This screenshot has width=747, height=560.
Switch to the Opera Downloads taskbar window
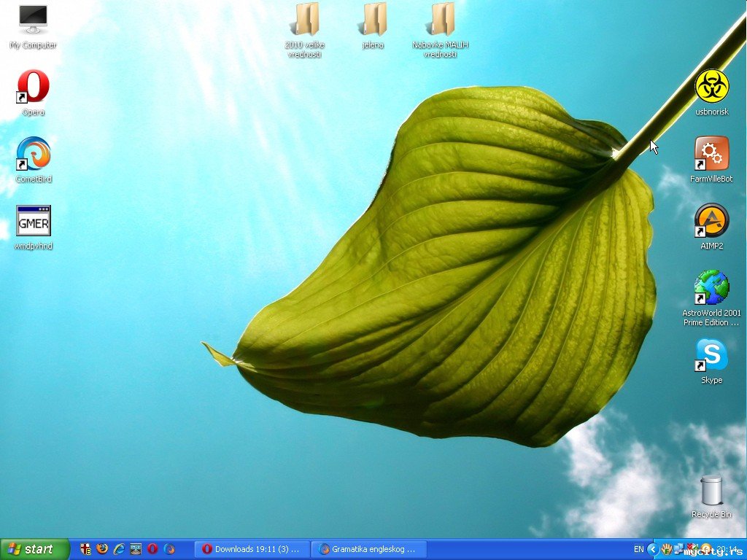pos(252,549)
